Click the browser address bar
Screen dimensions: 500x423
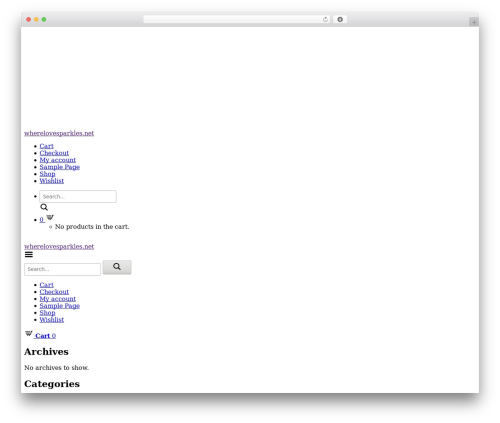237,20
